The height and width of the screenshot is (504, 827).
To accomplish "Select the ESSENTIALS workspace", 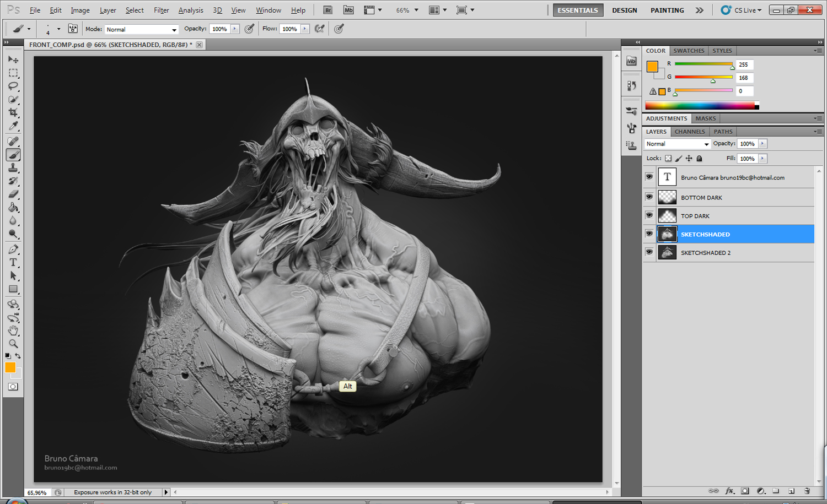I will point(578,10).
